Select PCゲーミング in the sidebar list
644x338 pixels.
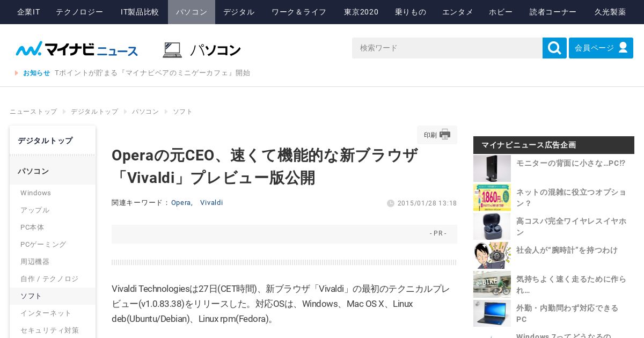pos(53,245)
